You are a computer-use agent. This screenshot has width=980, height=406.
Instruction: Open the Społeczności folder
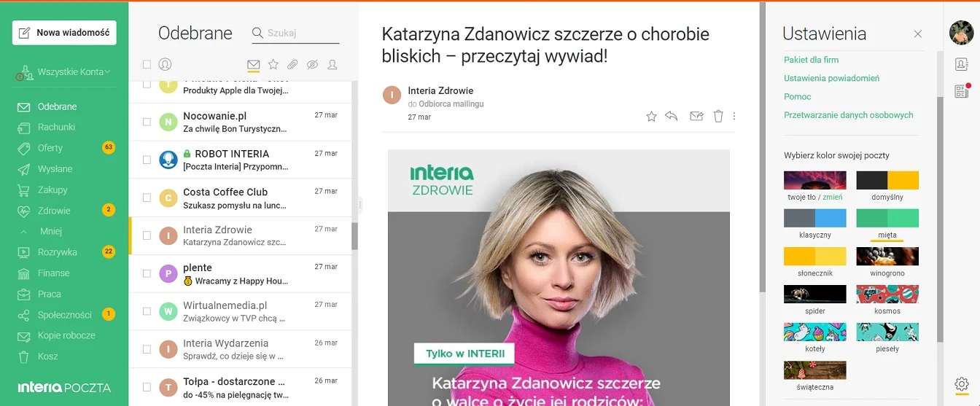(x=64, y=315)
